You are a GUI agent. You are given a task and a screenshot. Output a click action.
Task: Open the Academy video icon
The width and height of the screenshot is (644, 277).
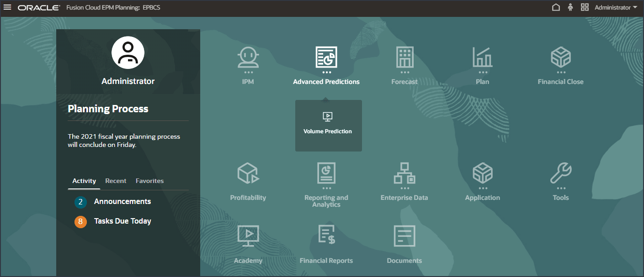pyautogui.click(x=248, y=236)
